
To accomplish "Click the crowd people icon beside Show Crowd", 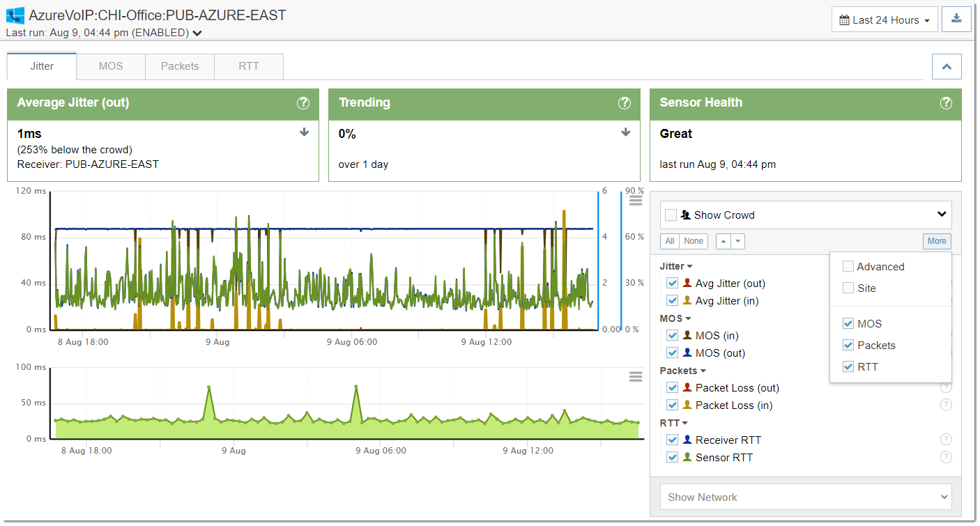I will (x=686, y=215).
